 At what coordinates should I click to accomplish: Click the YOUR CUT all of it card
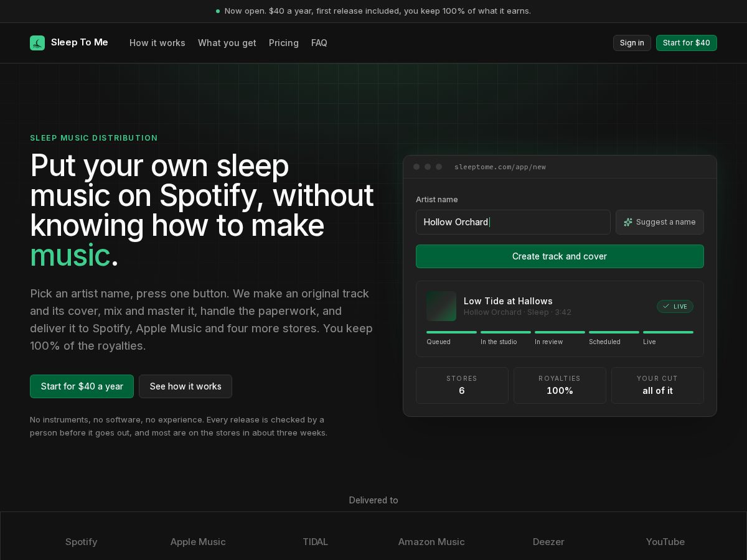tap(657, 385)
